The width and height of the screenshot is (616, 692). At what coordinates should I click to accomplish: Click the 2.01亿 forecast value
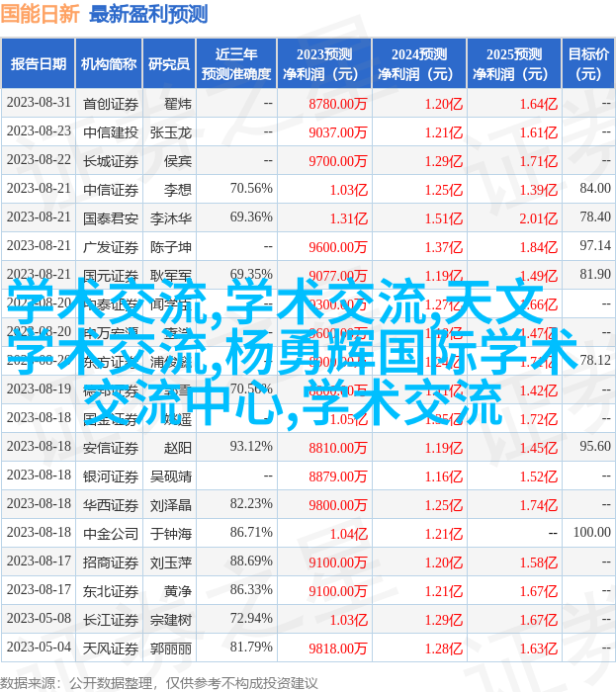pyautogui.click(x=538, y=218)
